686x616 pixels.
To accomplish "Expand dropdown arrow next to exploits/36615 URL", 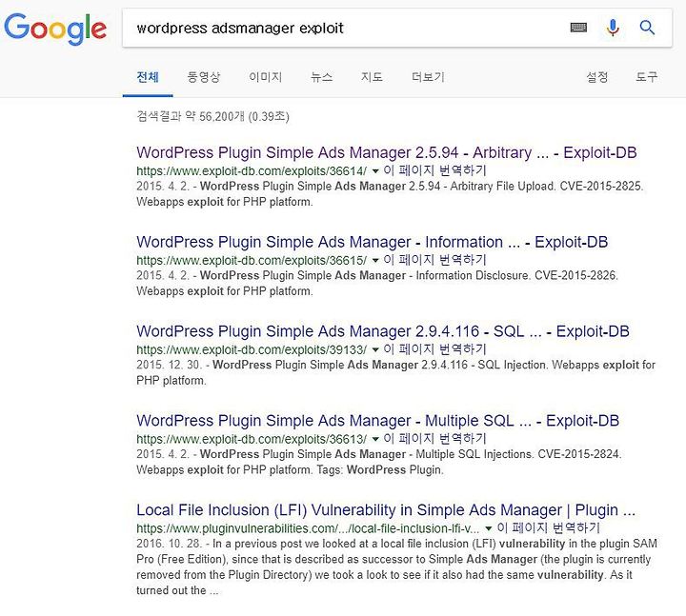I will [x=375, y=261].
